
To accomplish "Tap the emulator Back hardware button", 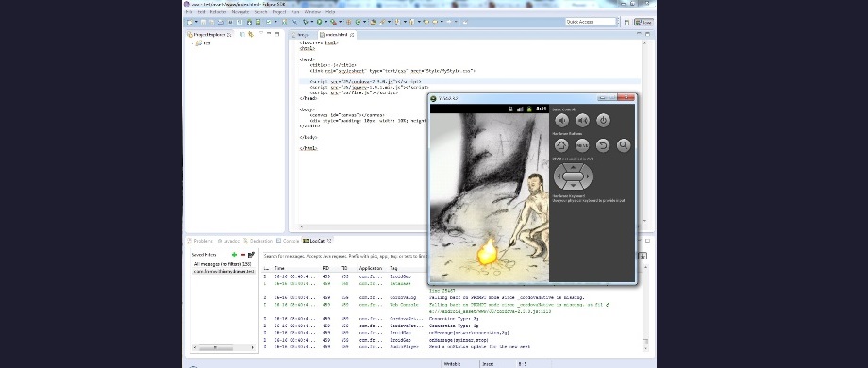I will pos(603,145).
